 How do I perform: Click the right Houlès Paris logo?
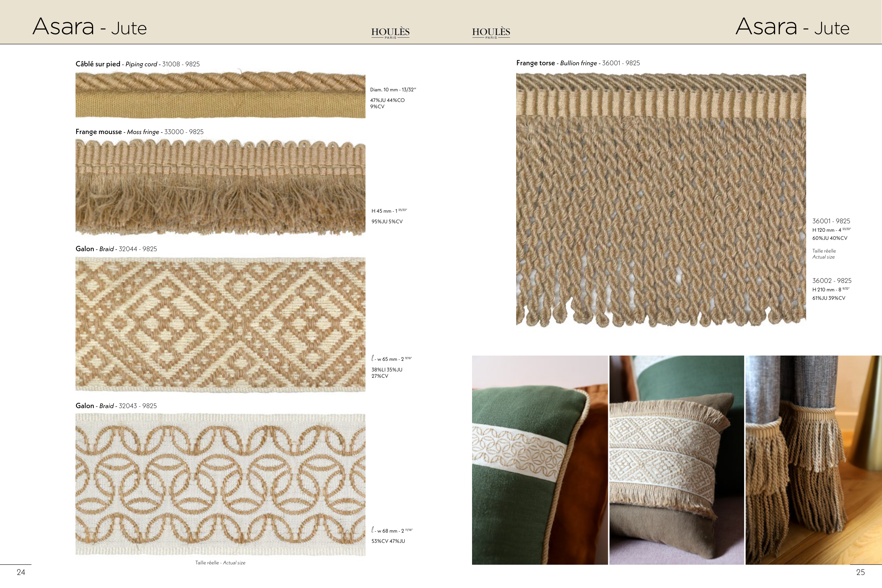(x=491, y=32)
